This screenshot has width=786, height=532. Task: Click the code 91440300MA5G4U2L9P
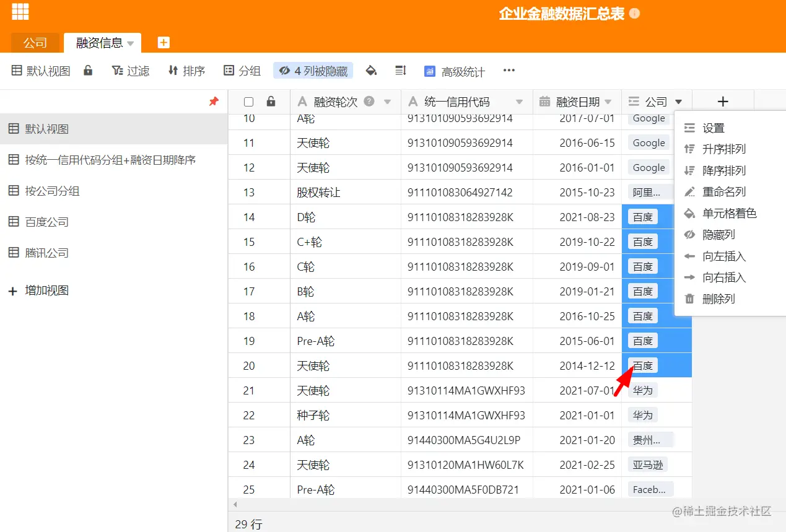pos(467,440)
